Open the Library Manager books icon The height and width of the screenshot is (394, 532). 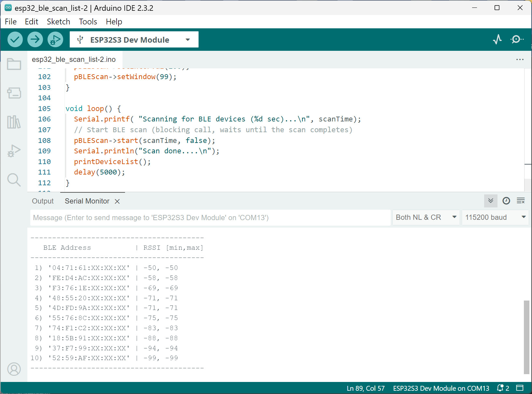click(14, 122)
